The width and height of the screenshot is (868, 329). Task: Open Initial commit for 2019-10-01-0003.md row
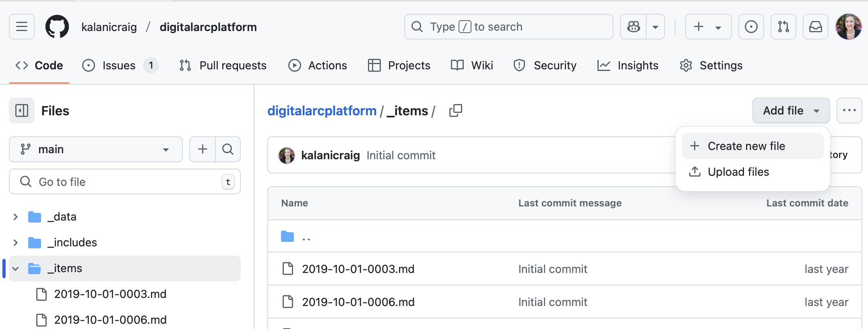pyautogui.click(x=553, y=269)
